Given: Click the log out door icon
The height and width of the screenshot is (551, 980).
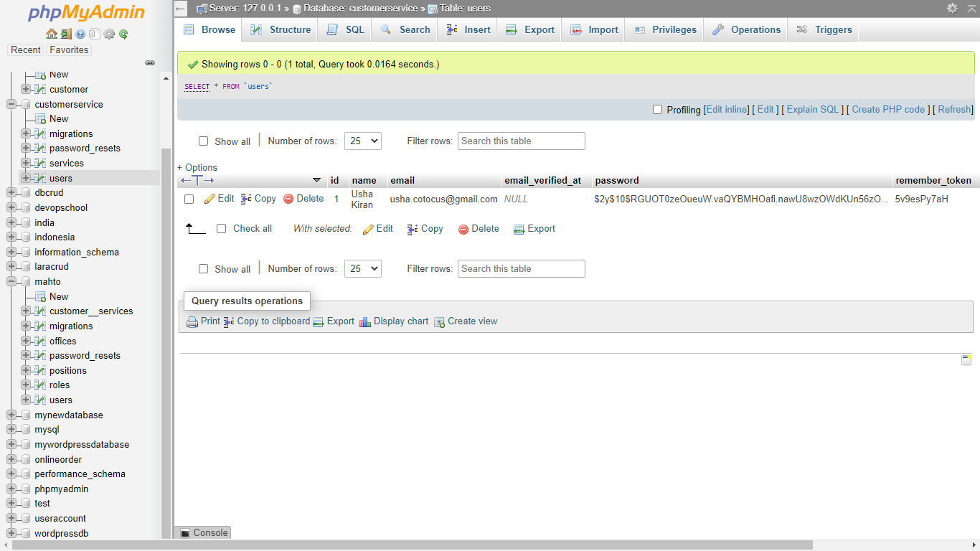Looking at the screenshot, I should click(66, 34).
